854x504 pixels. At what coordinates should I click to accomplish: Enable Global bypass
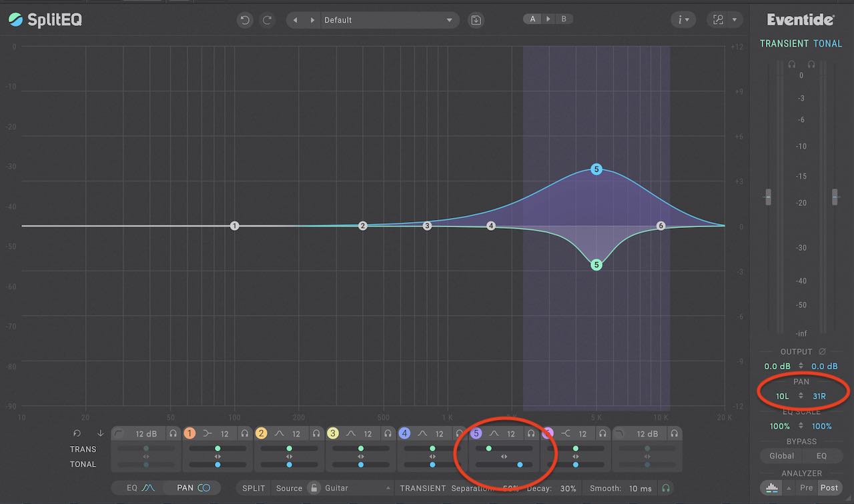(781, 455)
